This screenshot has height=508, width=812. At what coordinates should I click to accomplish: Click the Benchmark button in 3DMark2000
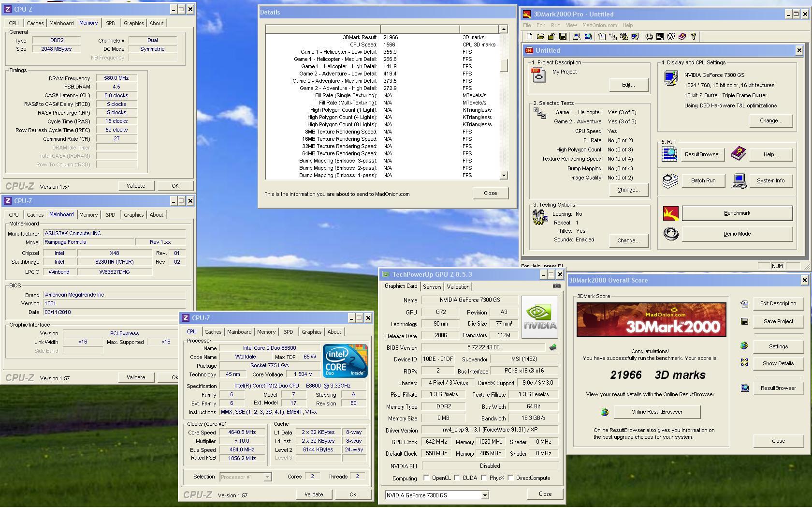(737, 213)
